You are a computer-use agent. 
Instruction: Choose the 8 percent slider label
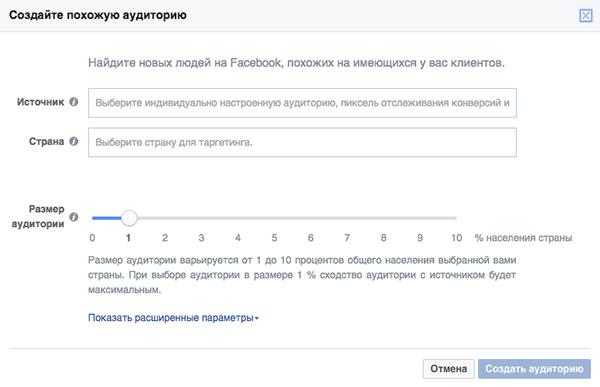383,238
